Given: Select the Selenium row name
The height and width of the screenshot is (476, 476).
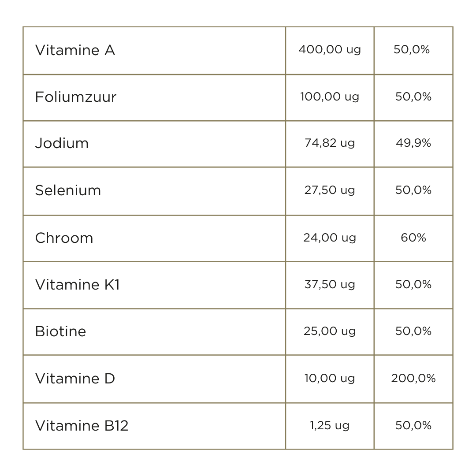Looking at the screenshot, I should [68, 190].
